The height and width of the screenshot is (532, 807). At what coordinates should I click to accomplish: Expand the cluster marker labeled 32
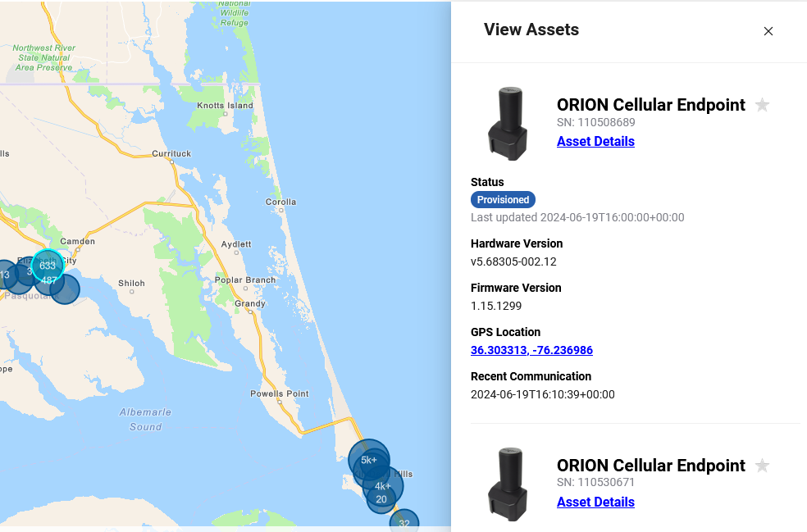click(x=403, y=522)
